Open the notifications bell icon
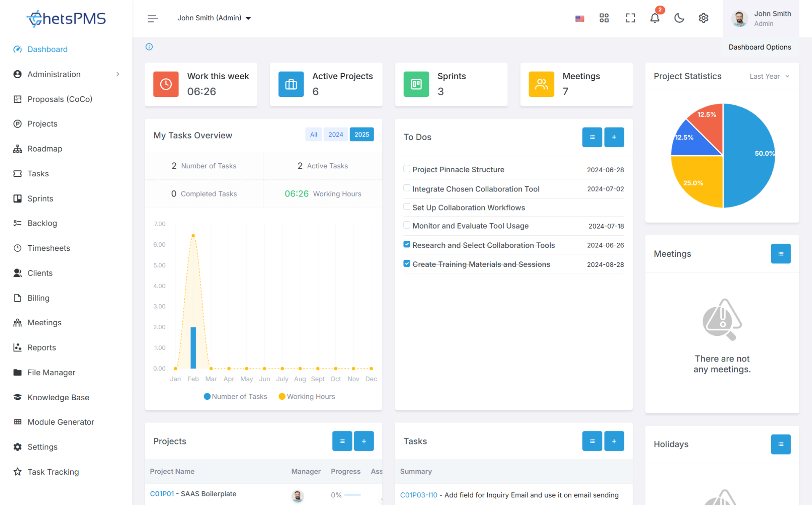The height and width of the screenshot is (505, 812). [655, 18]
